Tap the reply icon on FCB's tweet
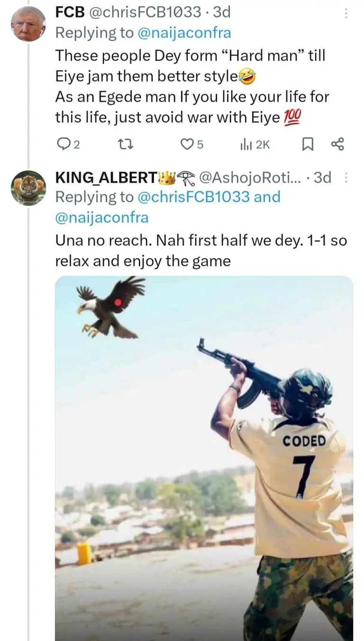Image resolution: width=364 pixels, height=641 pixels. click(x=64, y=144)
